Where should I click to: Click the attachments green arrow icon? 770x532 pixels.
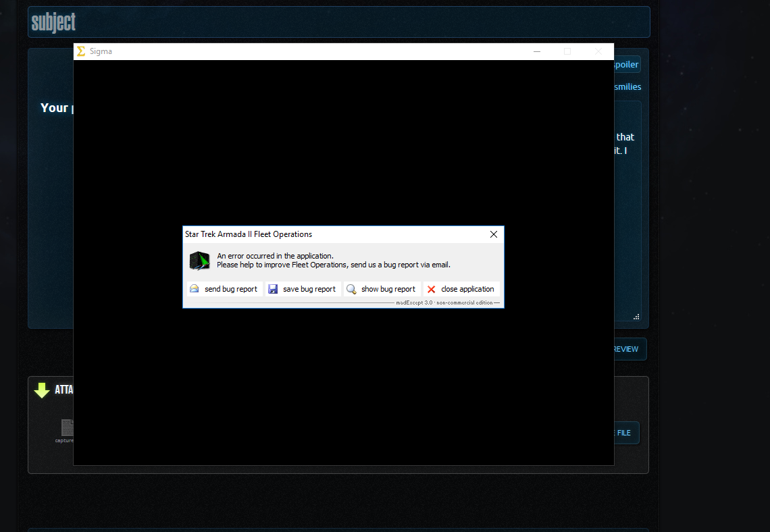(42, 390)
